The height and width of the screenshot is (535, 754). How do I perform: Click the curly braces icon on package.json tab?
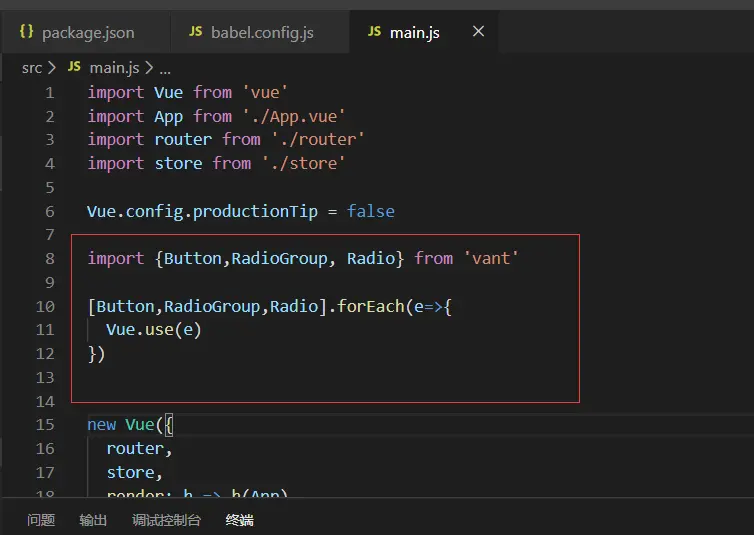click(27, 32)
